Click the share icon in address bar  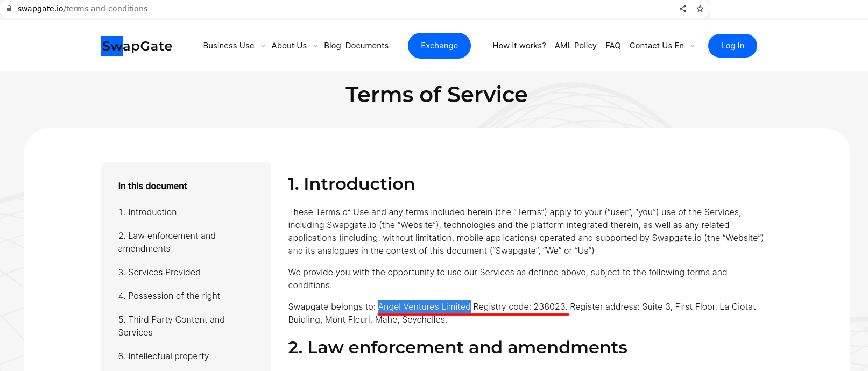(683, 9)
